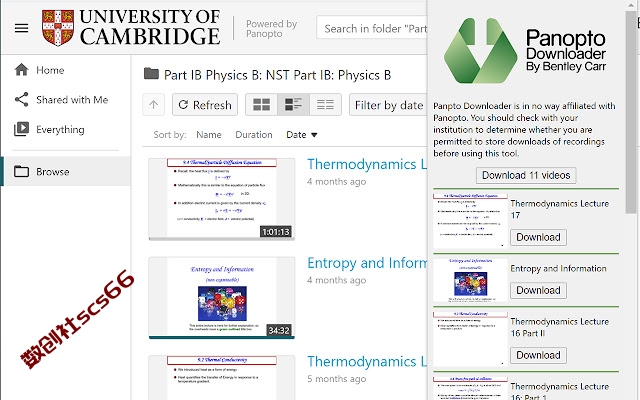
Task: Click 'Thermodynamics Lecture 16 Part II' label
Action: pyautogui.click(x=560, y=327)
